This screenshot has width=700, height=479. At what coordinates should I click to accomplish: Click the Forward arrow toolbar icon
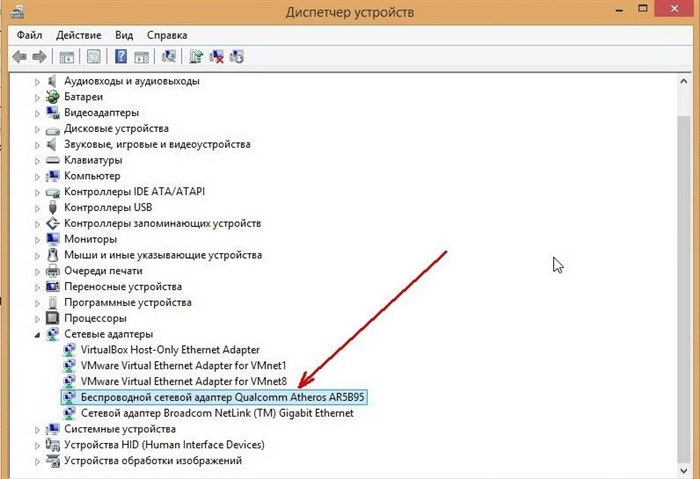40,57
